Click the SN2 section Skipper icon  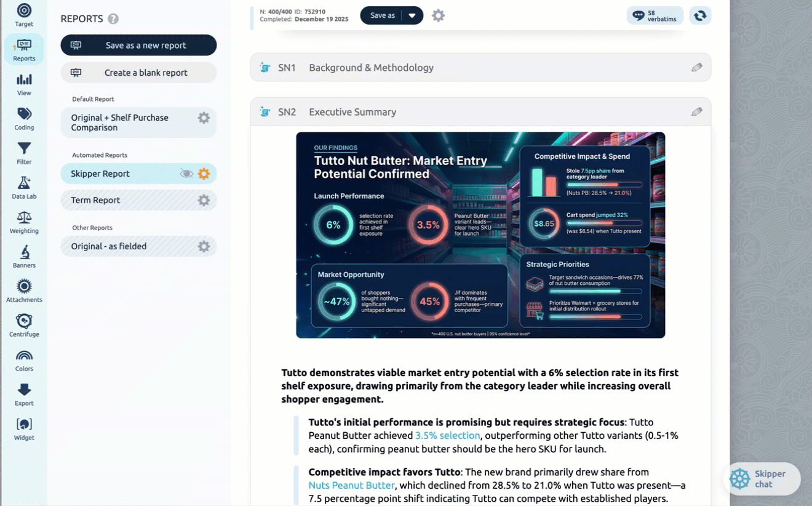(x=265, y=112)
